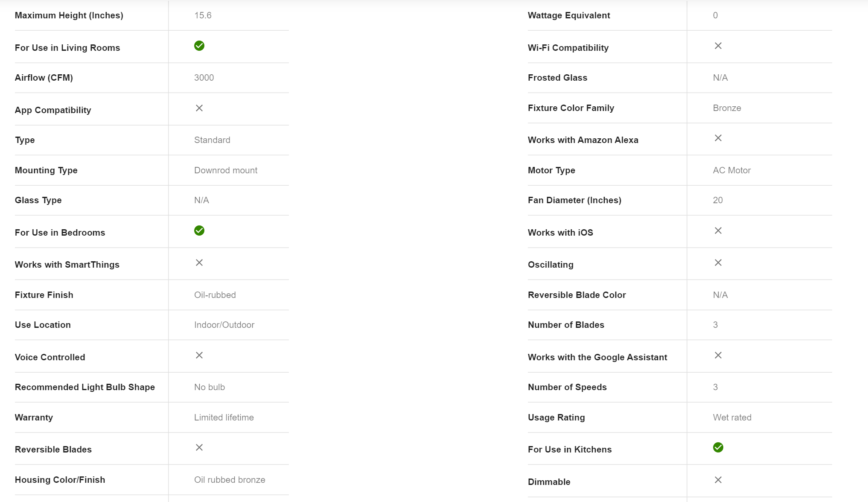Click the Oscillating X mark
This screenshot has height=502, width=868.
(x=718, y=263)
